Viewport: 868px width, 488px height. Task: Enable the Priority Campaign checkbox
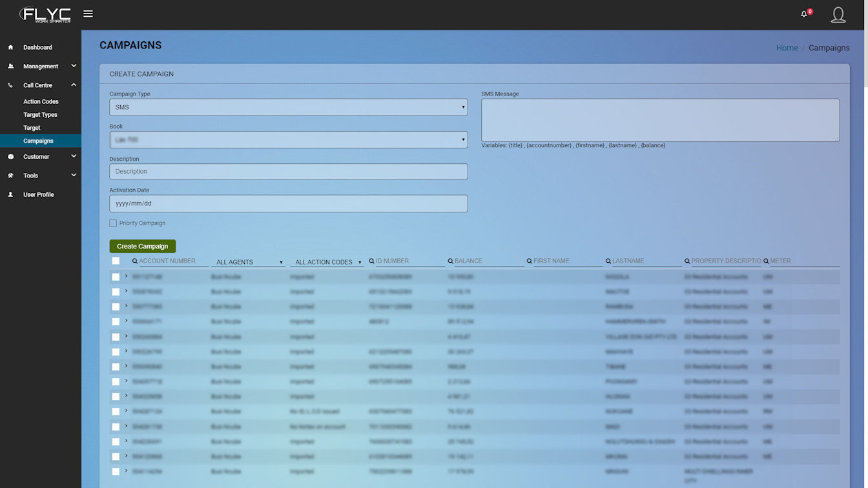click(x=113, y=223)
